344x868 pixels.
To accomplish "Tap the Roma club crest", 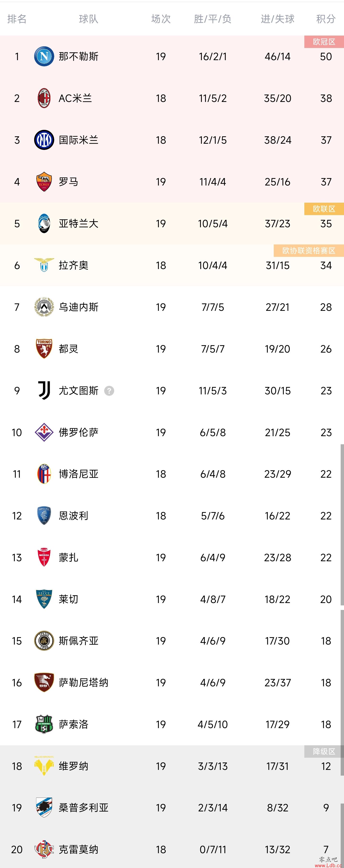I will [x=44, y=182].
